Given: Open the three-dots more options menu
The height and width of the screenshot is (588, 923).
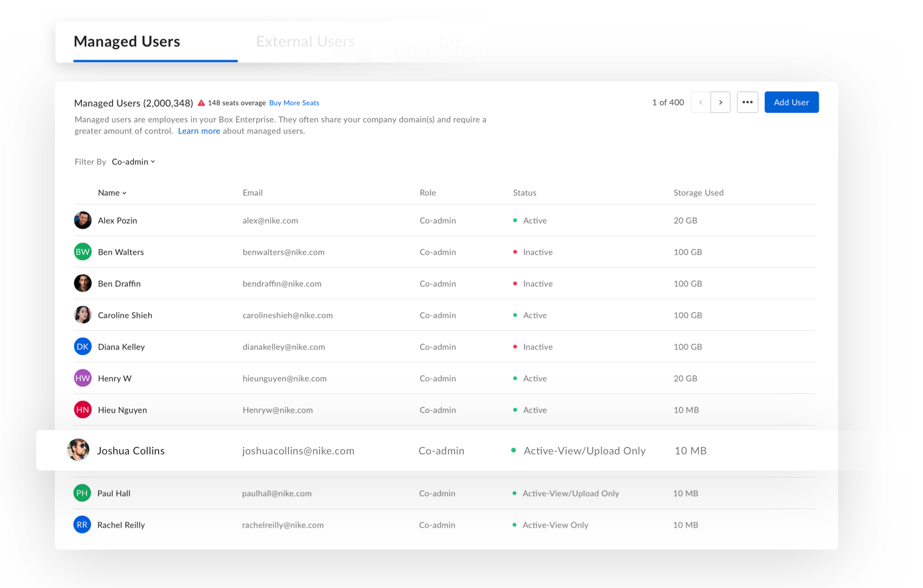Looking at the screenshot, I should tap(747, 102).
